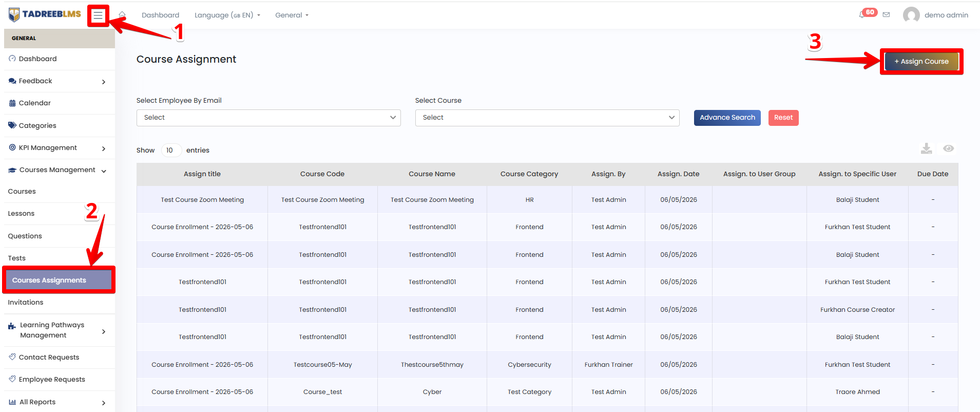This screenshot has width=980, height=412.
Task: Click the Dashboard sidebar icon
Action: (12, 59)
